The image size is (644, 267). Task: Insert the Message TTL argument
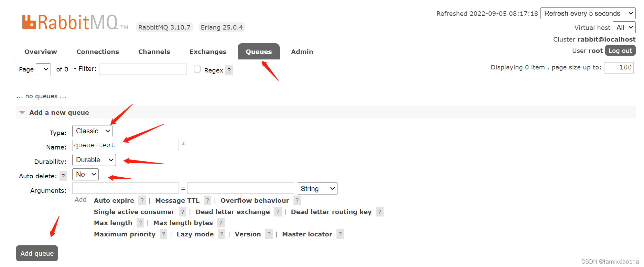(177, 200)
